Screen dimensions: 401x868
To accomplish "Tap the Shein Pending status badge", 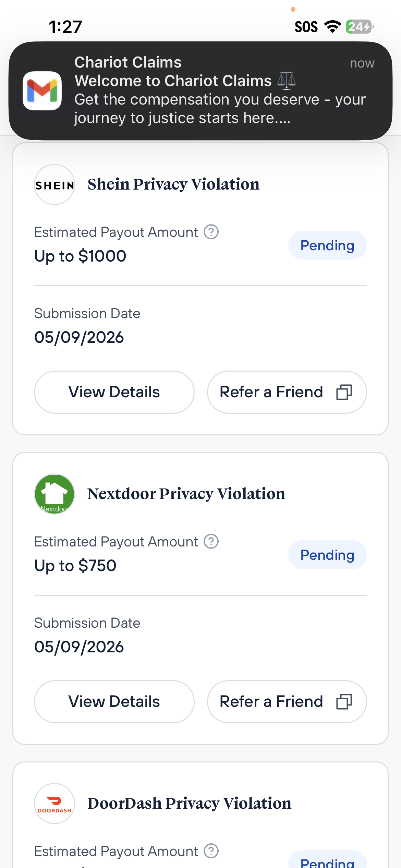I will pyautogui.click(x=328, y=245).
